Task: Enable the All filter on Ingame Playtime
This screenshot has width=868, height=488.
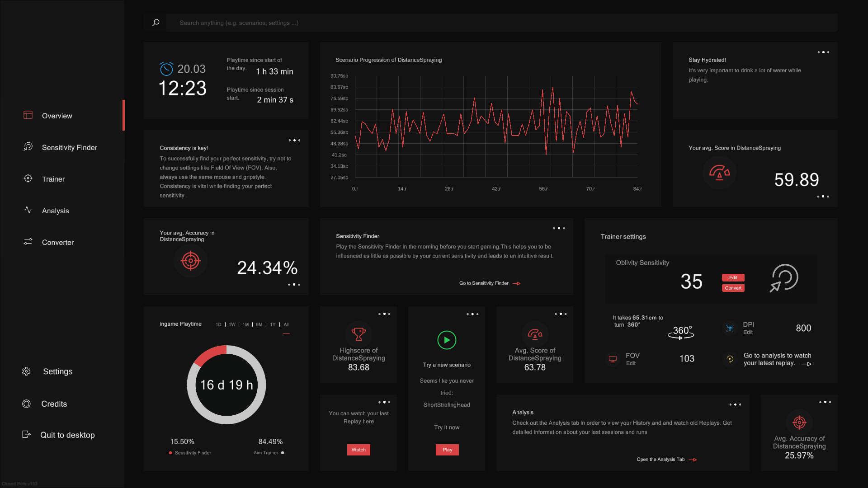Action: coord(286,324)
